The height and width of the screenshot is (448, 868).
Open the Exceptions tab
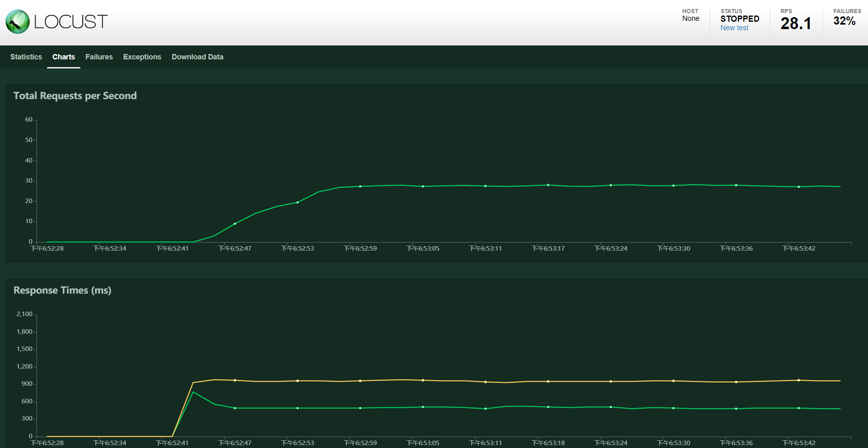click(x=142, y=57)
